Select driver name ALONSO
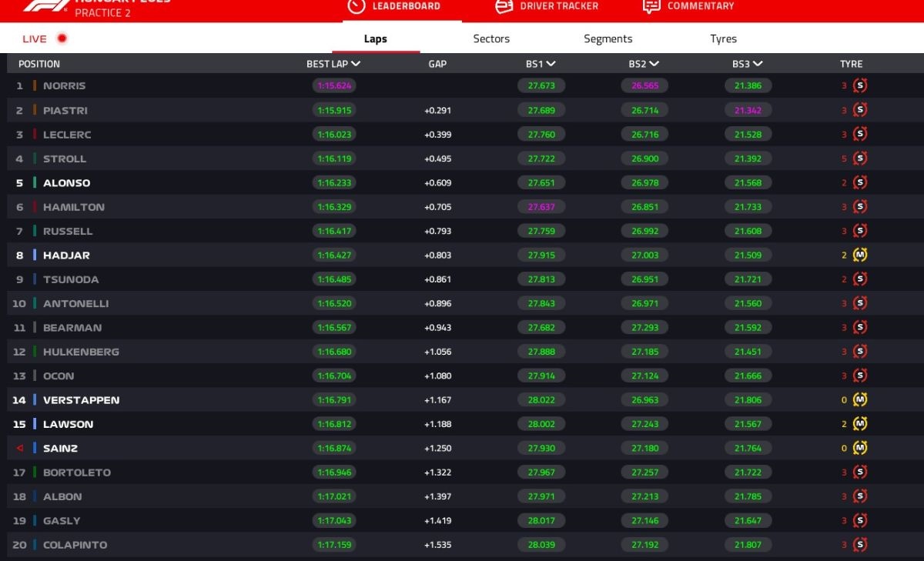The width and height of the screenshot is (924, 561). pyautogui.click(x=66, y=183)
